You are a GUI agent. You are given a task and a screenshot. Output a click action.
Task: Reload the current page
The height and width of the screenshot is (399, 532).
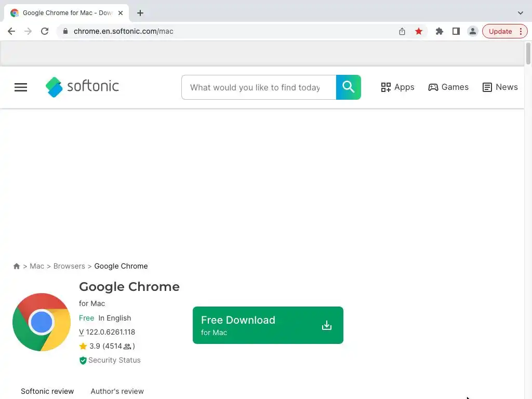pyautogui.click(x=45, y=31)
